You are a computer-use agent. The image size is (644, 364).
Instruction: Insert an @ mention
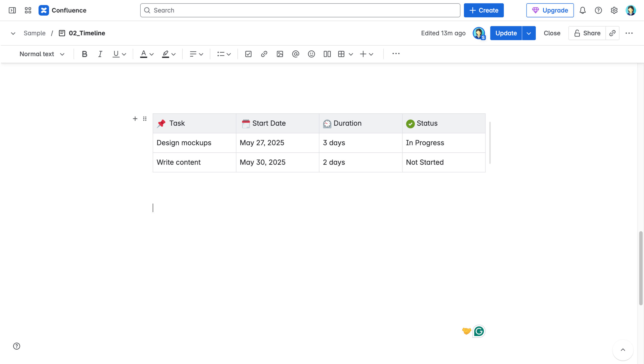[296, 54]
